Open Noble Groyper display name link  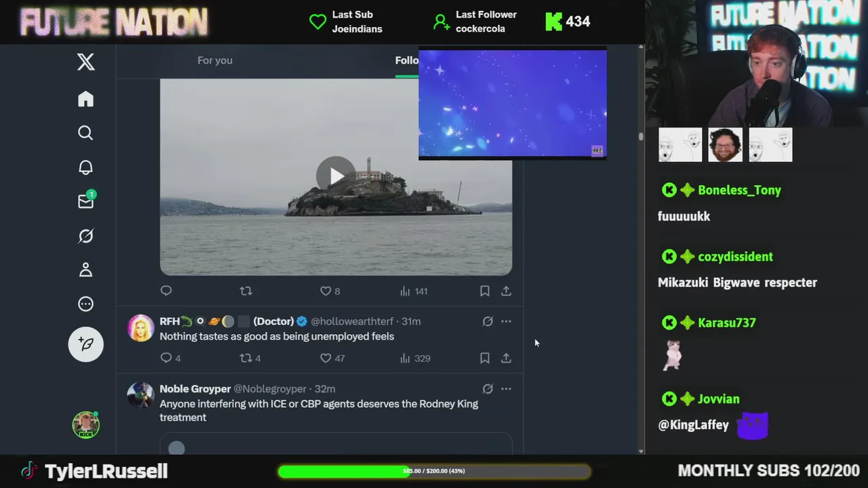pos(195,389)
